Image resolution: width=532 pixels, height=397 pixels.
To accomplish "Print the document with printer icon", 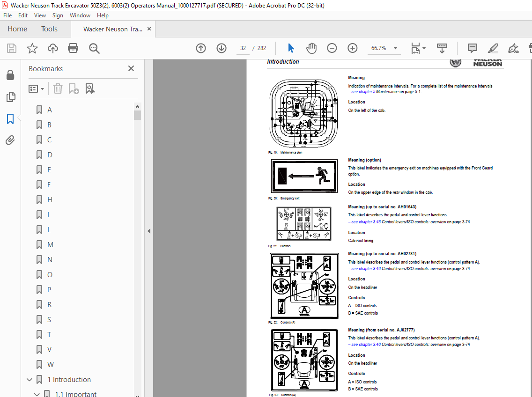I will point(73,48).
